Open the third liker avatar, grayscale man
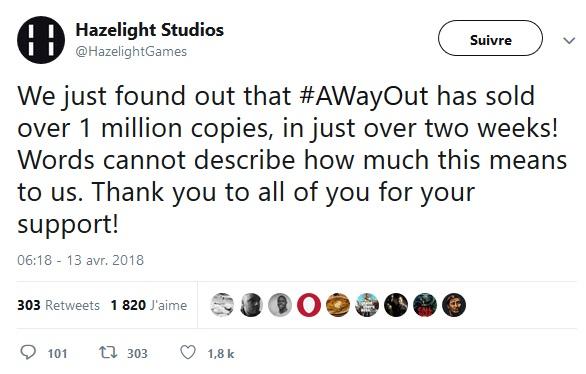The image size is (586, 374). pos(280,305)
